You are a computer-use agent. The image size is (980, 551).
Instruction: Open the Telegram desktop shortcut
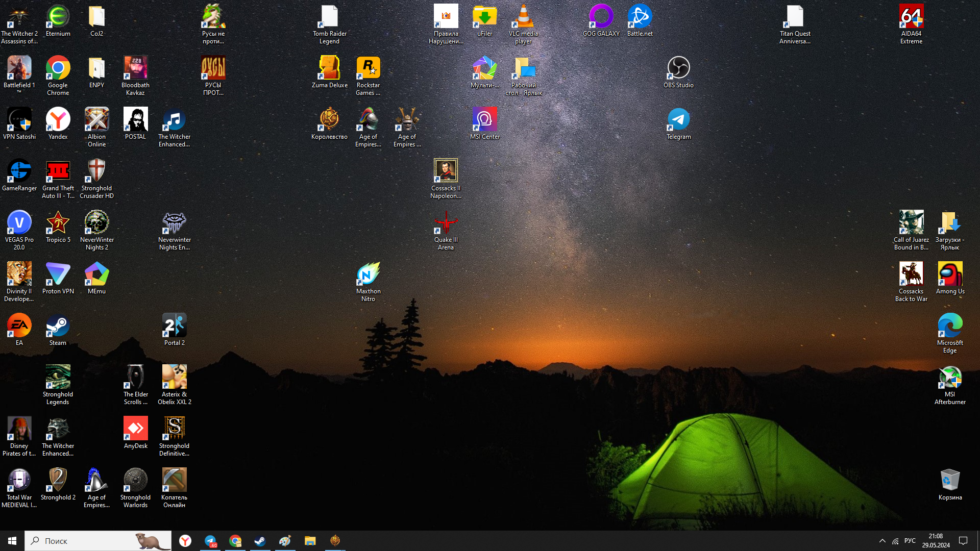tap(679, 119)
